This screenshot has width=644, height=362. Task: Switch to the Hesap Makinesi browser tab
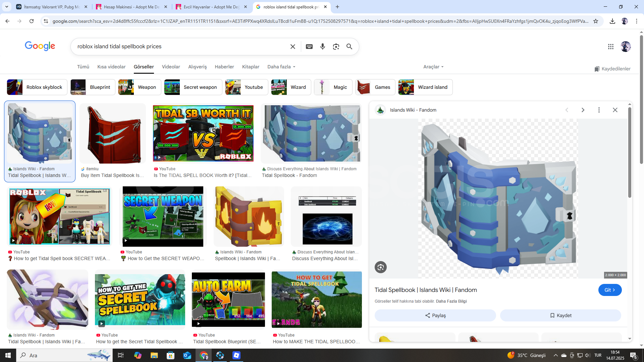point(131,7)
